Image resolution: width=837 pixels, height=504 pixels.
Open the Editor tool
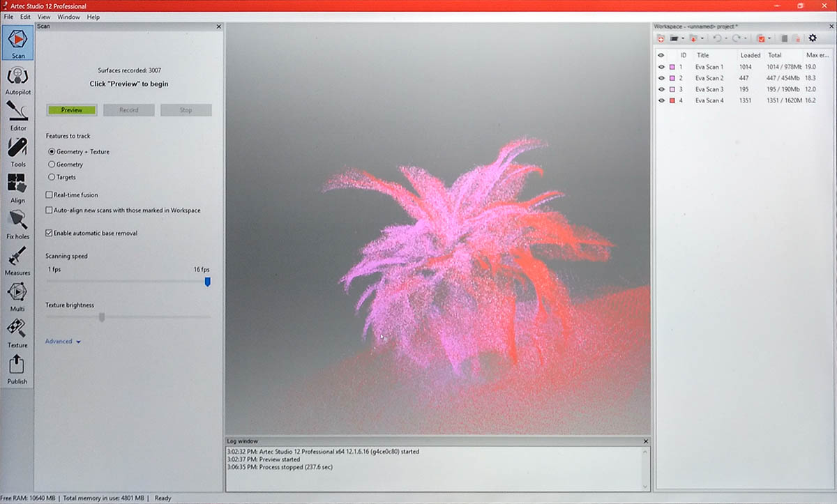coord(17,116)
